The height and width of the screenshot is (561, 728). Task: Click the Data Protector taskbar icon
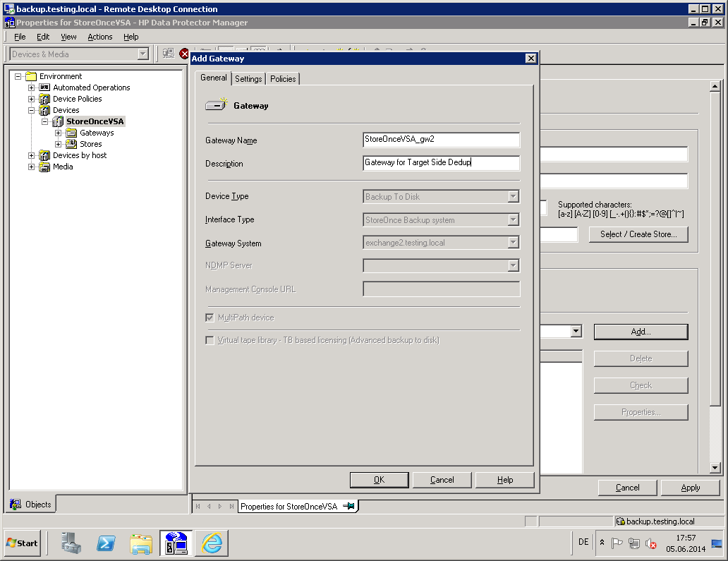pyautogui.click(x=176, y=543)
